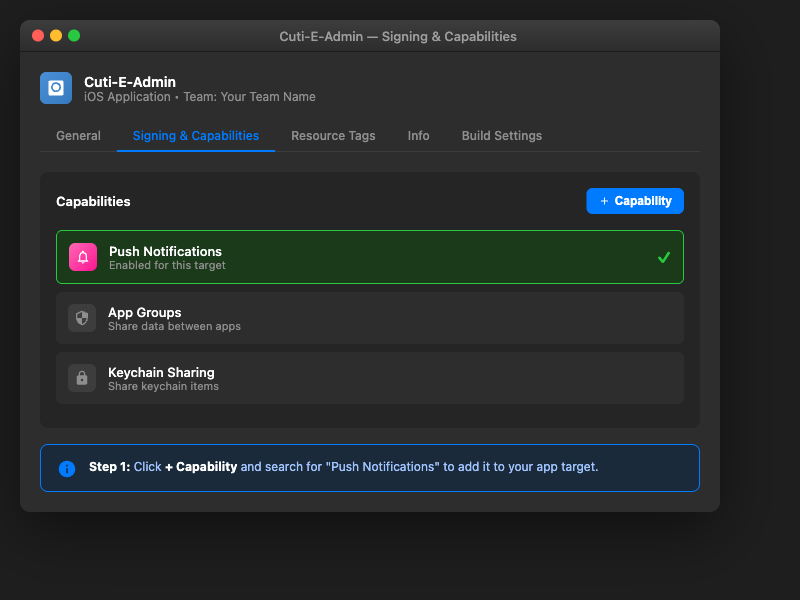Switch to the General tab

pos(78,135)
